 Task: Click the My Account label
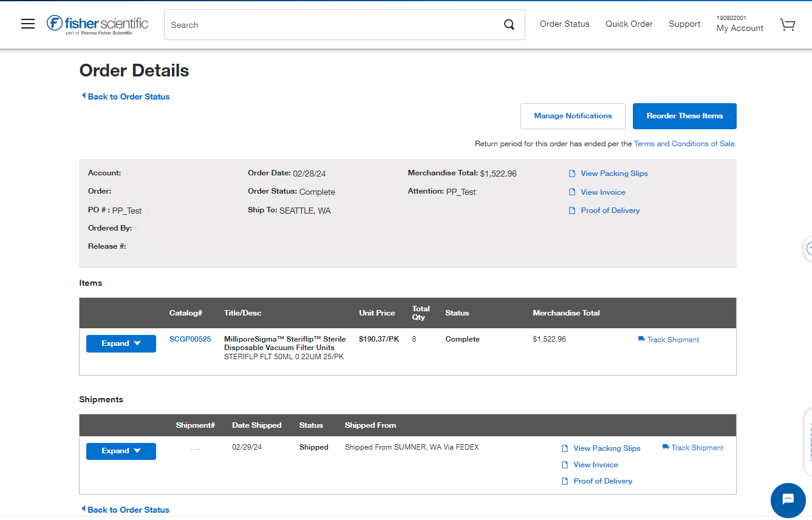[x=740, y=28]
